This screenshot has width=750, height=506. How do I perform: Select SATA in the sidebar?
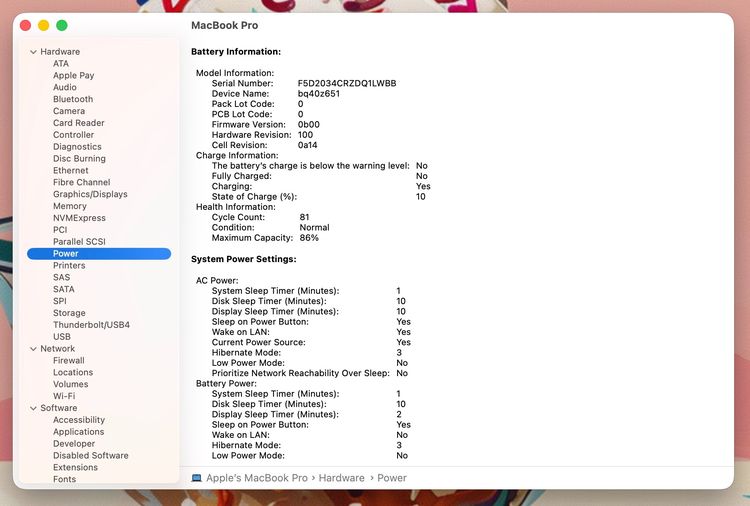click(64, 289)
